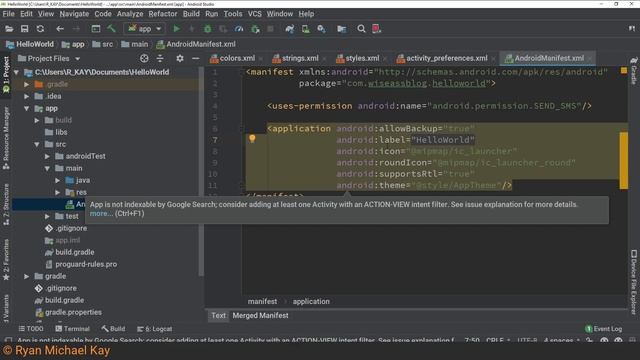
Task: Expand the java folder
Action: 58,180
